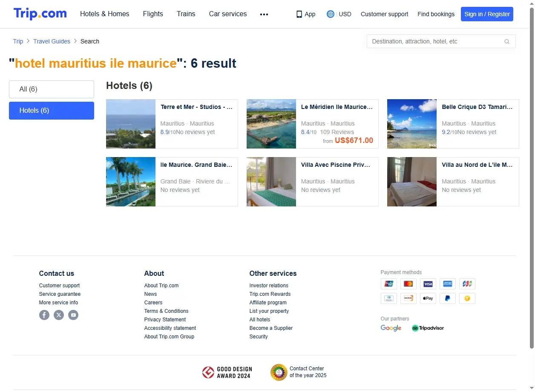The width and height of the screenshot is (535, 392).
Task: Open Terre et Mer Studios thumbnail
Action: click(131, 124)
